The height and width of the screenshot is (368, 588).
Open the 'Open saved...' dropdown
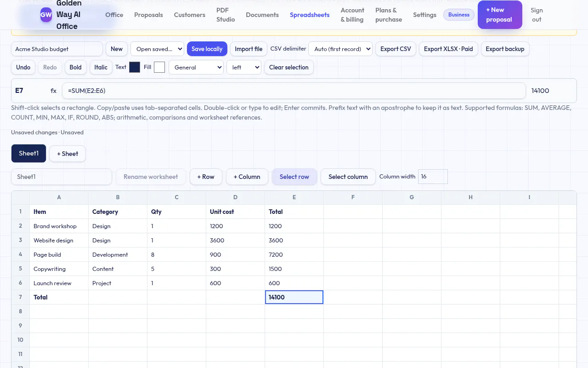click(x=157, y=49)
